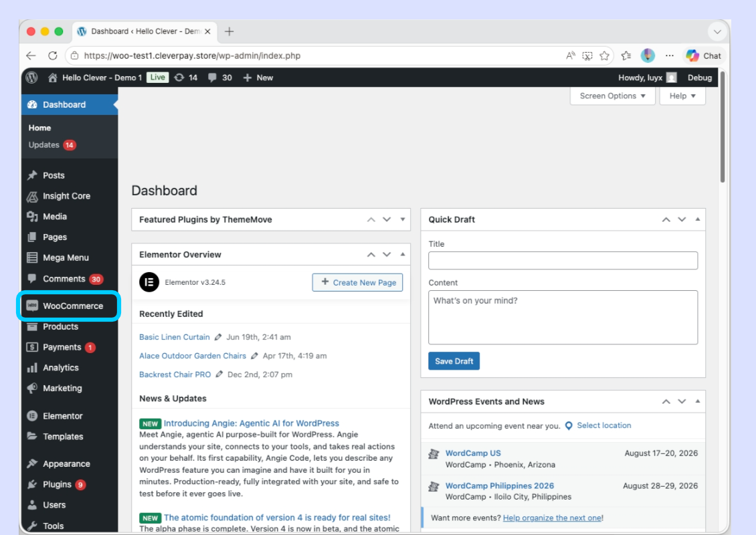Viewport: 756px width, 535px height.
Task: Click the browser reload icon
Action: (53, 56)
